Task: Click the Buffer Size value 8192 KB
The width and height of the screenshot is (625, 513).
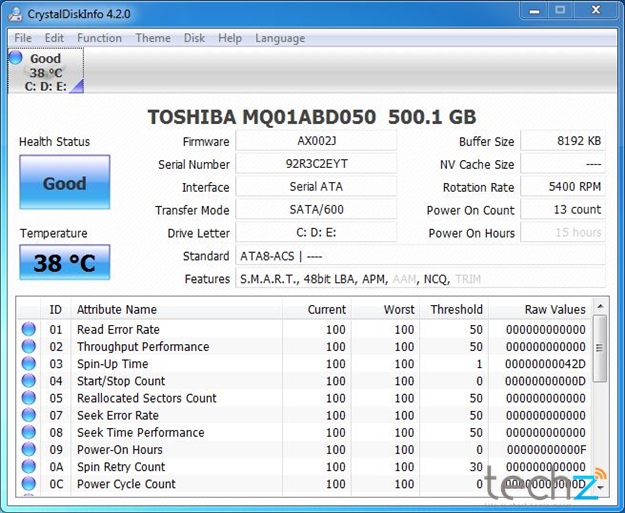Action: 563,141
